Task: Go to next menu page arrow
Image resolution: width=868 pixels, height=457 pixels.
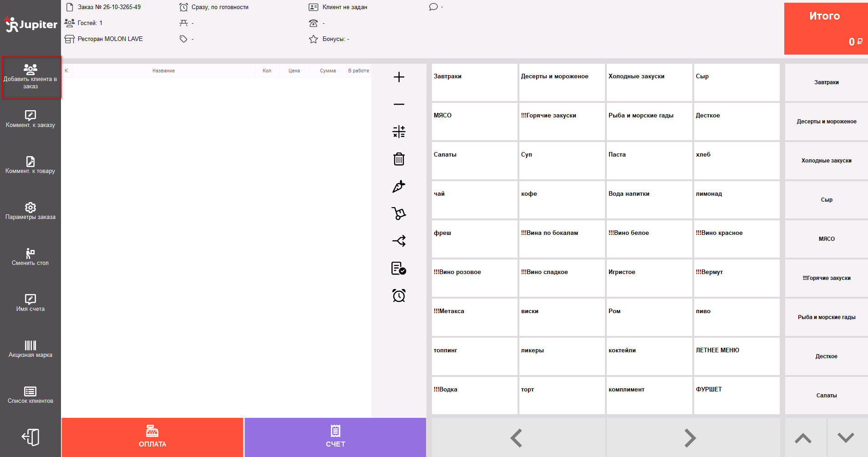Action: 692,438
